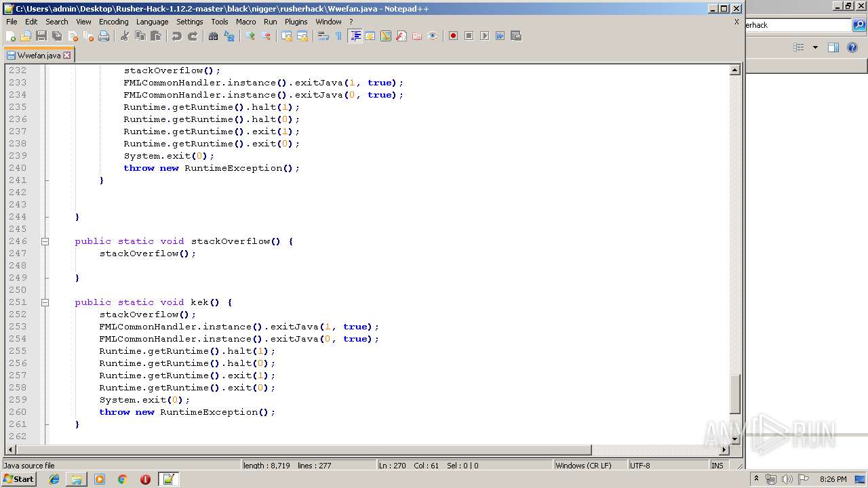Toggle the Indent Guide toolbar button
The height and width of the screenshot is (488, 868).
click(x=355, y=36)
